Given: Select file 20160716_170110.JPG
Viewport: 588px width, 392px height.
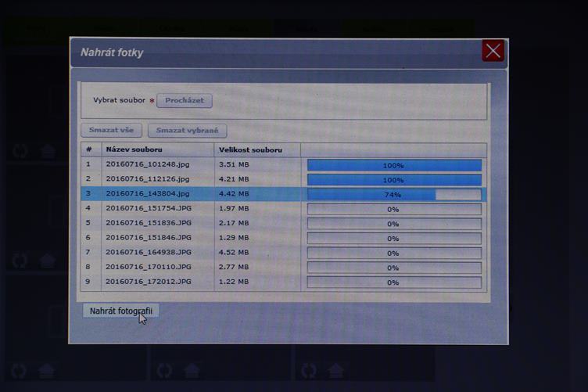Looking at the screenshot, I should point(149,267).
